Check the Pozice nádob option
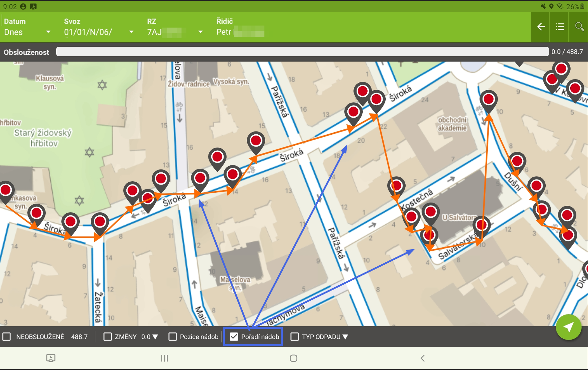This screenshot has width=588, height=370. coord(173,337)
